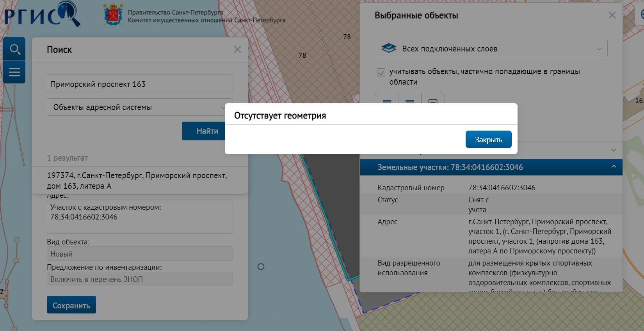Click the Предложение по инвентаризации: label
The height and width of the screenshot is (331, 644).
pyautogui.click(x=104, y=267)
